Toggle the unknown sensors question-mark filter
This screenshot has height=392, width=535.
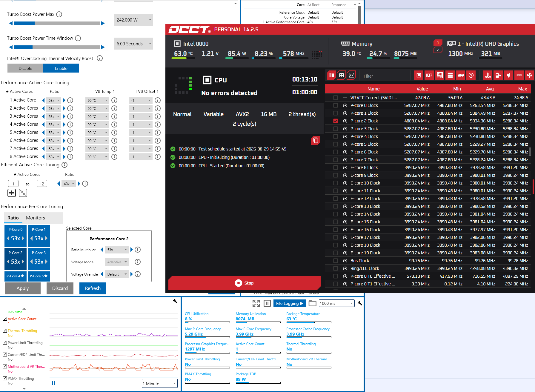click(x=471, y=76)
